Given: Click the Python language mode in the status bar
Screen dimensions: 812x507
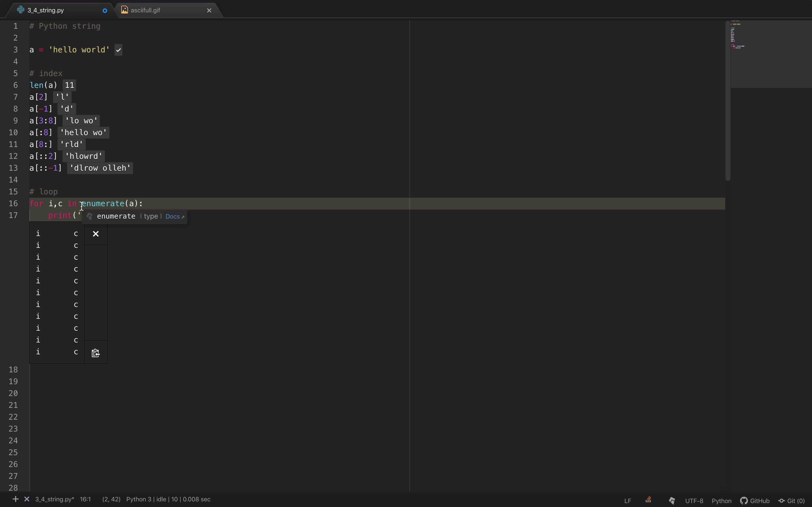Looking at the screenshot, I should [721, 500].
